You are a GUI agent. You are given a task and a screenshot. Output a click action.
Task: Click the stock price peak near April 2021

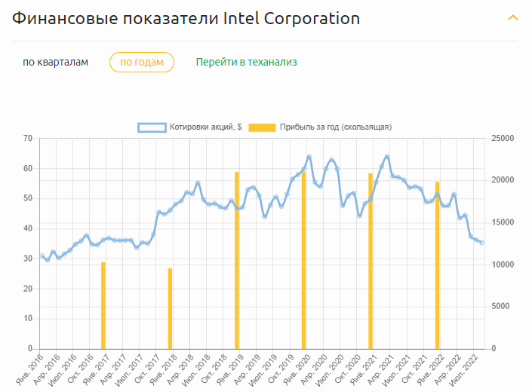tap(387, 157)
